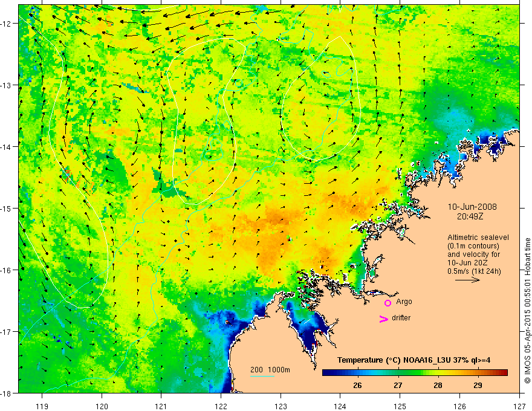The image size is (532, 411).
Task: Click the 10-Jun-2008 date label
Action: coord(472,207)
